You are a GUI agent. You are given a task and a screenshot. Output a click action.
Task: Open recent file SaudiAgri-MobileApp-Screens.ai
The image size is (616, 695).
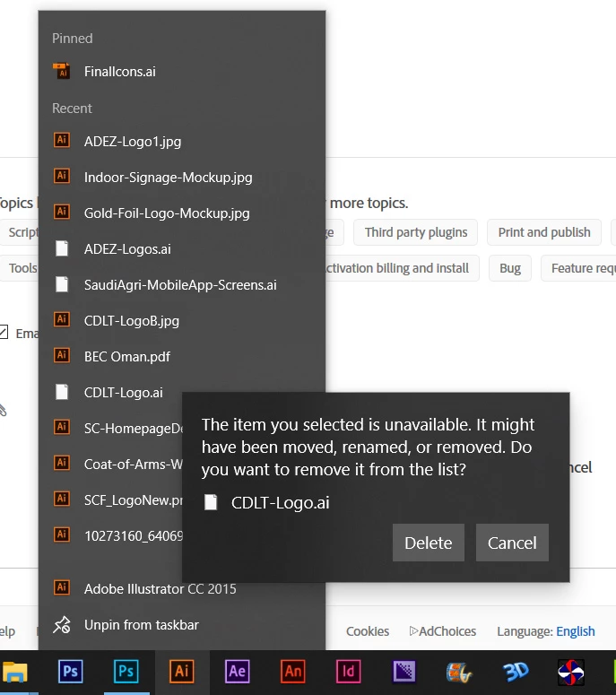coord(182,285)
